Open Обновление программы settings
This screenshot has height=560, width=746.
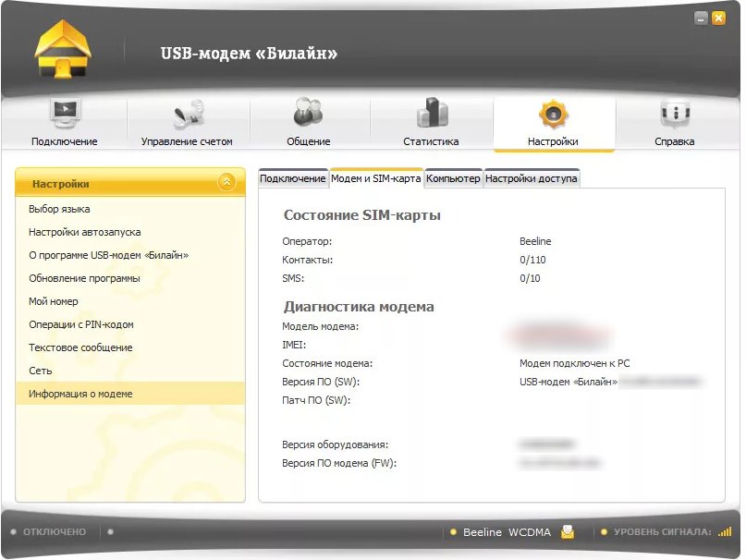coord(84,278)
